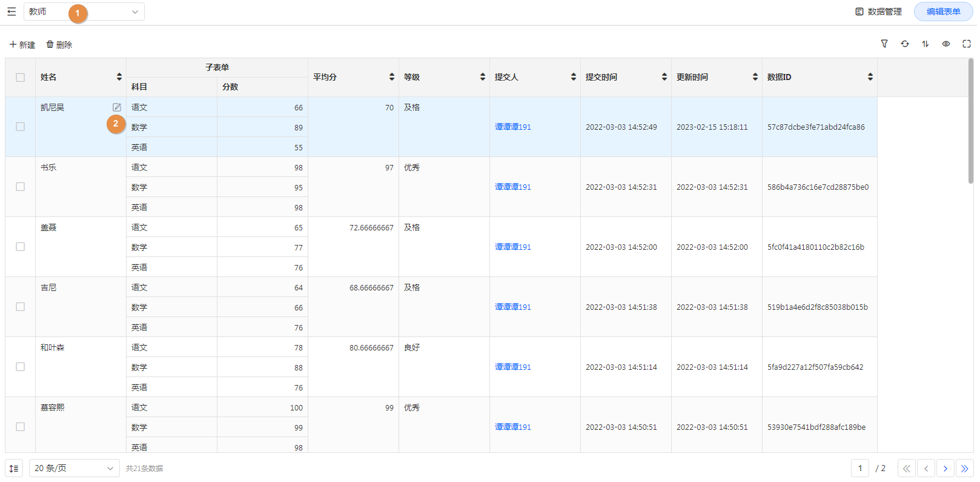This screenshot has width=980, height=482.
Task: Check the 和叶森 row checkbox
Action: point(21,367)
